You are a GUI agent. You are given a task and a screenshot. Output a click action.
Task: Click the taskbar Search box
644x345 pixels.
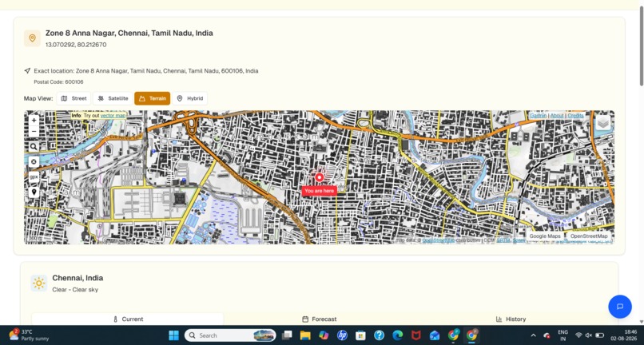coord(230,335)
